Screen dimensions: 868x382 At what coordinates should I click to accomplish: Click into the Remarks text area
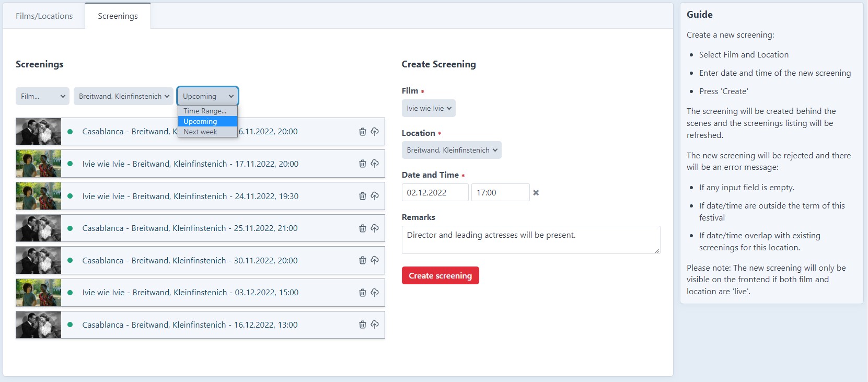click(x=531, y=240)
